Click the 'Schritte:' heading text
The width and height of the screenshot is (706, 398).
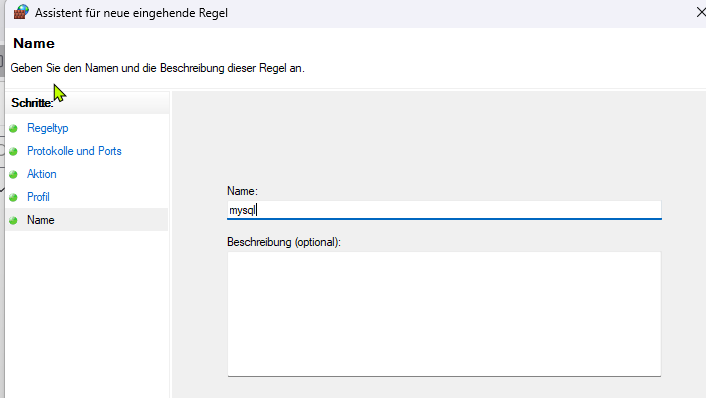32,103
